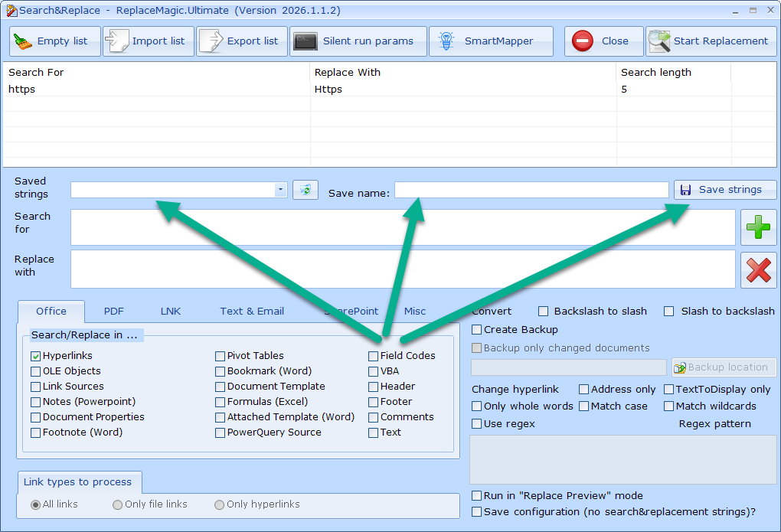Screen dimensions: 781x532
Task: Check the Use regex option
Action: [x=477, y=424]
